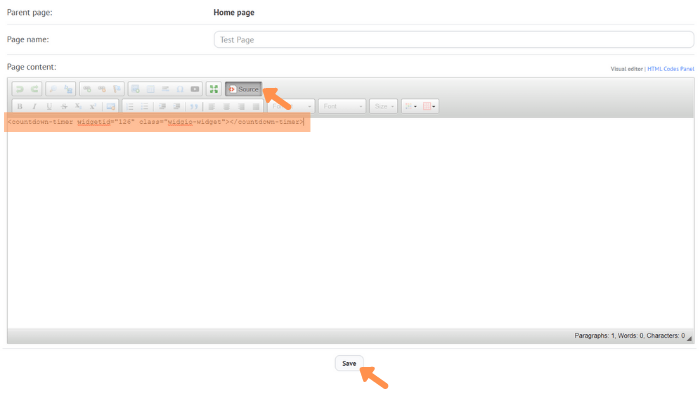700x395 pixels.
Task: Increase indent
Action: point(177,106)
